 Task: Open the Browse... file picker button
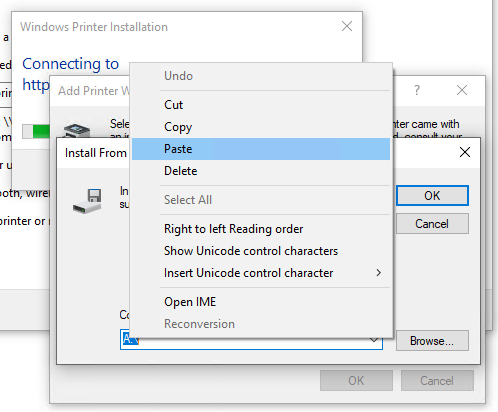point(432,341)
